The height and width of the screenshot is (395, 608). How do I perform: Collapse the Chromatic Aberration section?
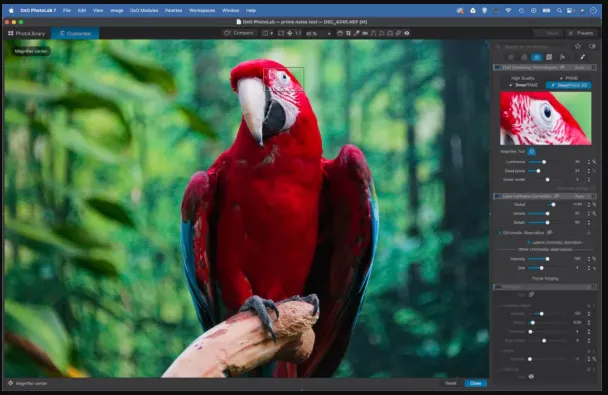pyautogui.click(x=499, y=233)
